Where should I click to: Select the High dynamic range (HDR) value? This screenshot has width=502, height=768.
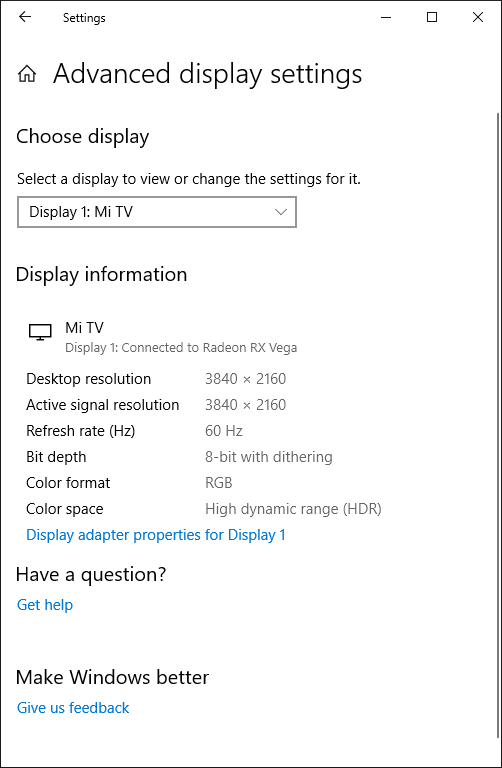(x=293, y=509)
